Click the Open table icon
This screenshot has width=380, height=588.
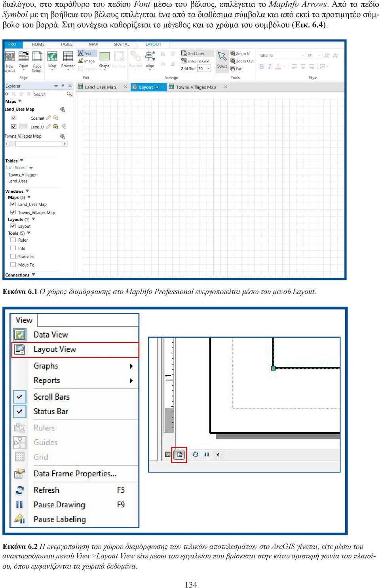pos(23,57)
